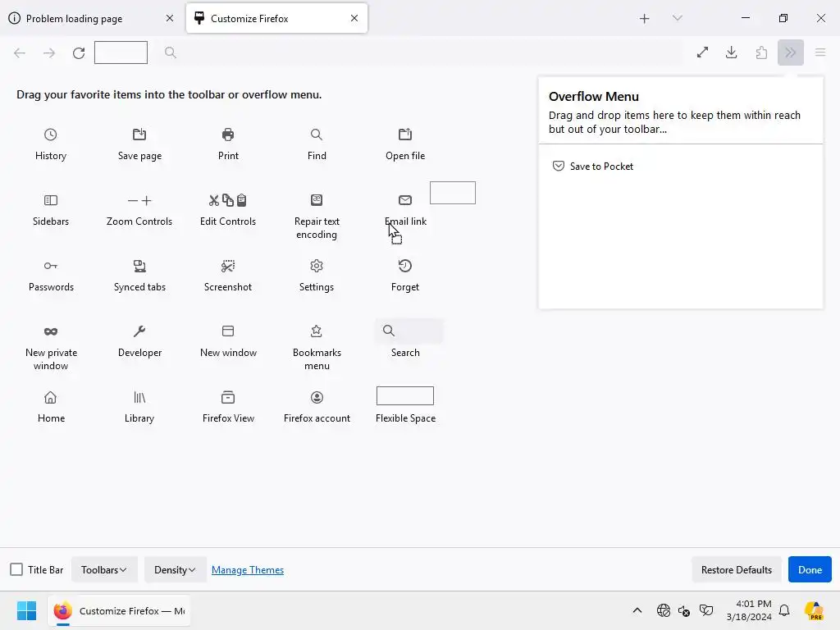Select the Library books icon
The height and width of the screenshot is (630, 840).
click(139, 398)
